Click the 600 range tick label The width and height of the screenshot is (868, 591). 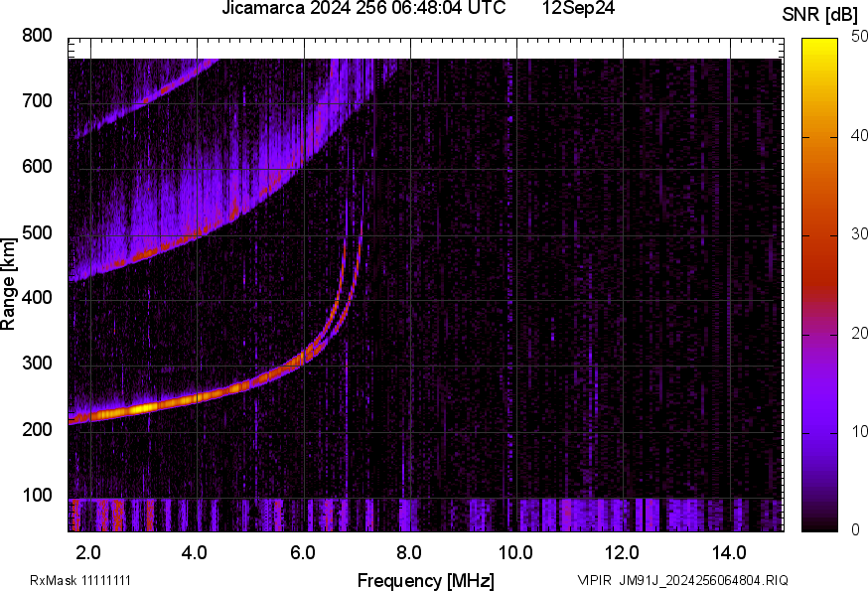coord(37,166)
